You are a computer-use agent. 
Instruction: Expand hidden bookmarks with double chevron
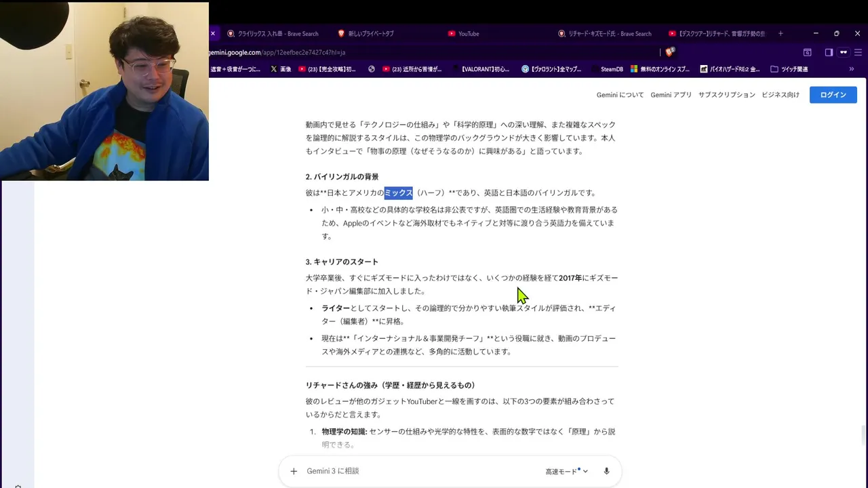(x=852, y=69)
